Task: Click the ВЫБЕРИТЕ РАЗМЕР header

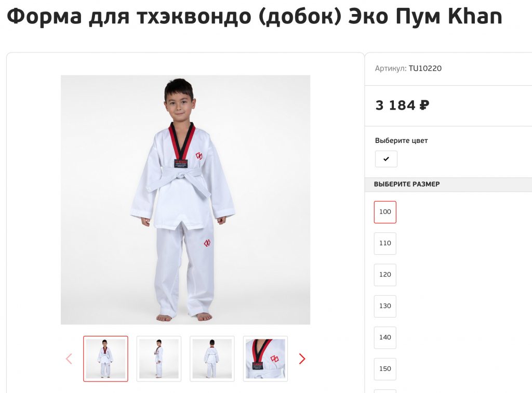Action: (x=407, y=184)
